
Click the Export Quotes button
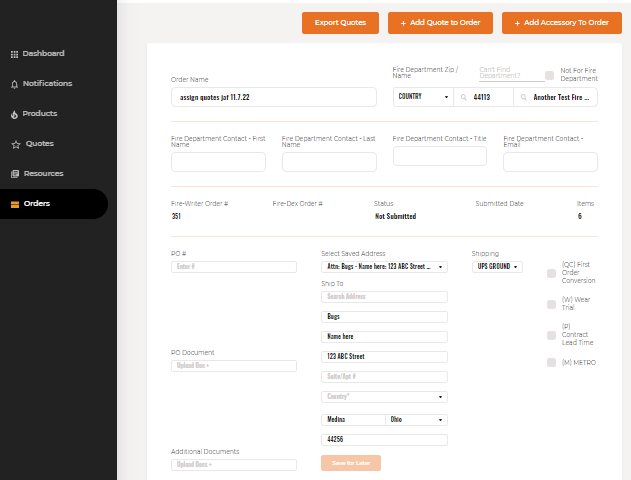pos(340,23)
